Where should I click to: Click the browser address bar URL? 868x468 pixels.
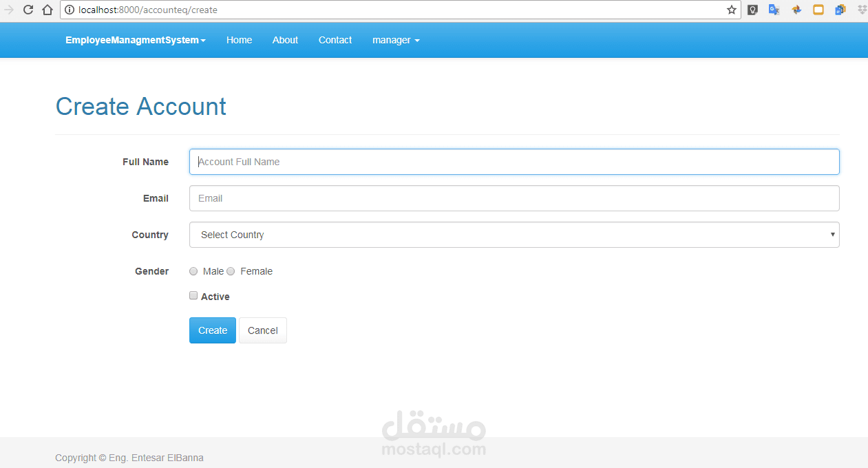point(148,10)
